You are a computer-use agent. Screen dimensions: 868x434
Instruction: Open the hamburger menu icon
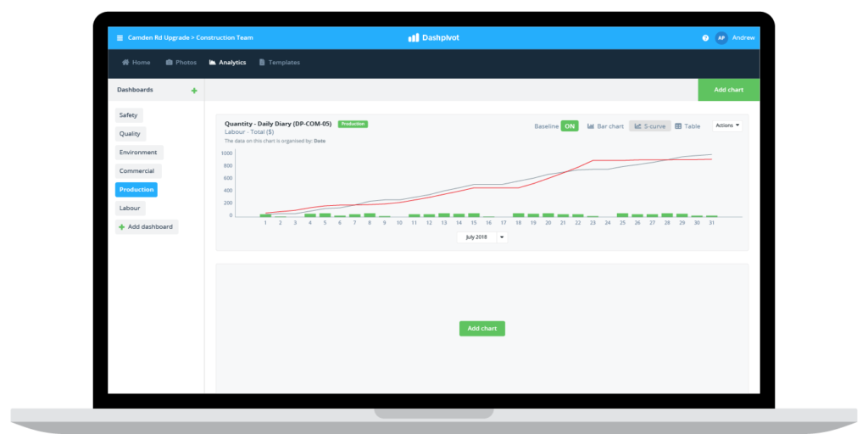(120, 38)
